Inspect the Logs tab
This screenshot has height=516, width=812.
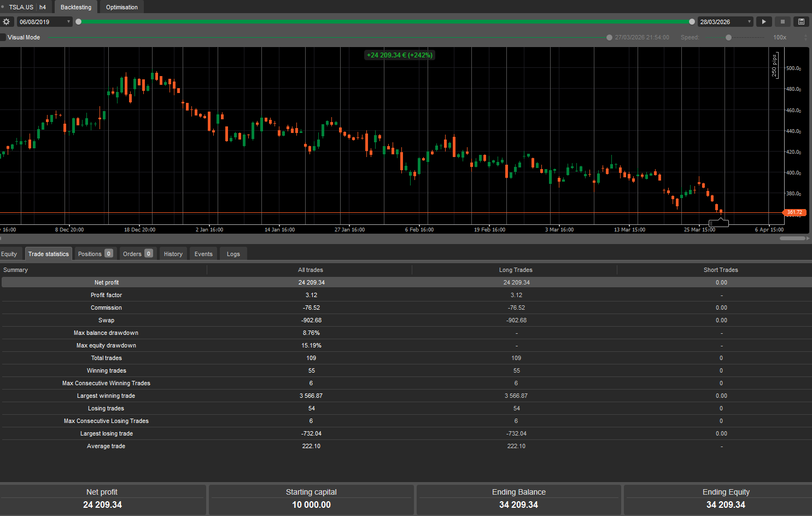233,253
